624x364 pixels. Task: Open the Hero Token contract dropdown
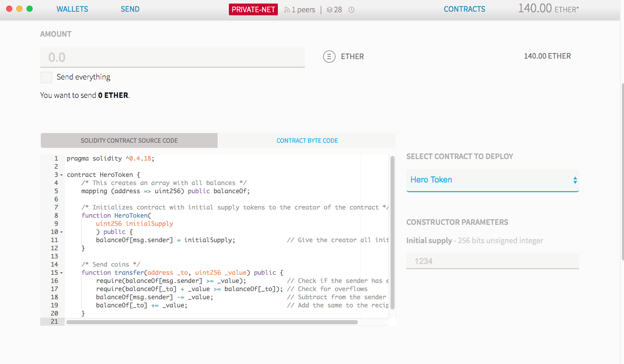(492, 180)
